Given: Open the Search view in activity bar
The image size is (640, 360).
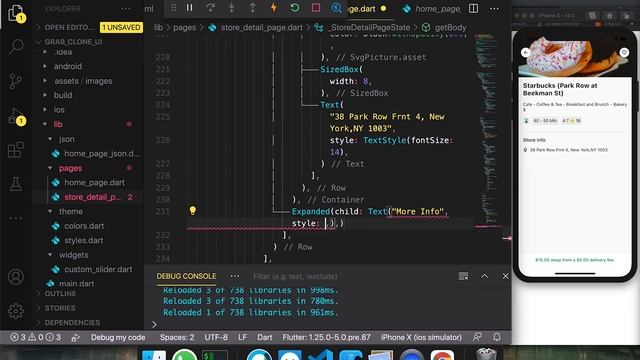Looking at the screenshot, I should 16,47.
